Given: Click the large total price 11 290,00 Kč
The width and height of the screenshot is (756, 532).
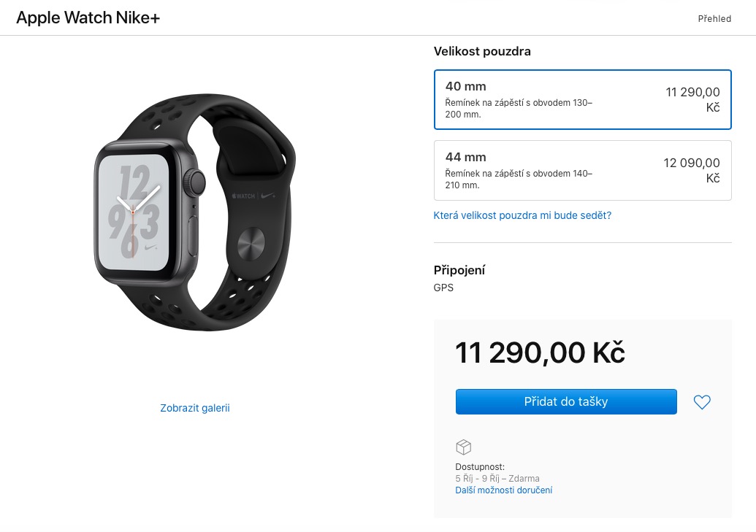Looking at the screenshot, I should [540, 352].
